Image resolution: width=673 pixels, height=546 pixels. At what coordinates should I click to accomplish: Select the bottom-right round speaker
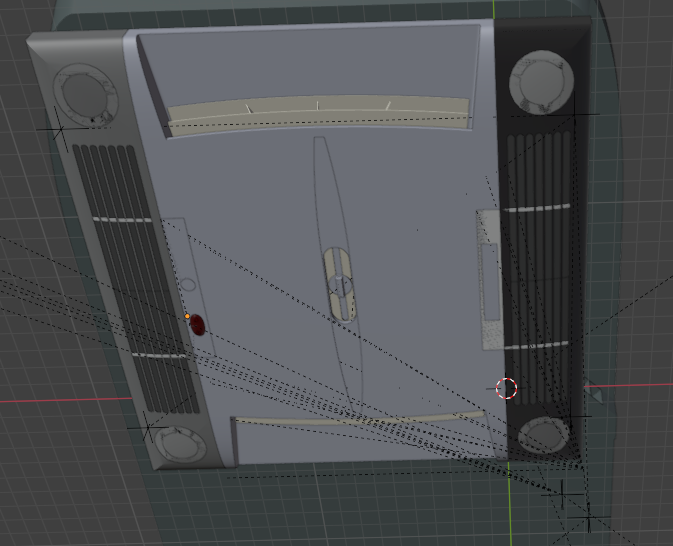pyautogui.click(x=544, y=432)
